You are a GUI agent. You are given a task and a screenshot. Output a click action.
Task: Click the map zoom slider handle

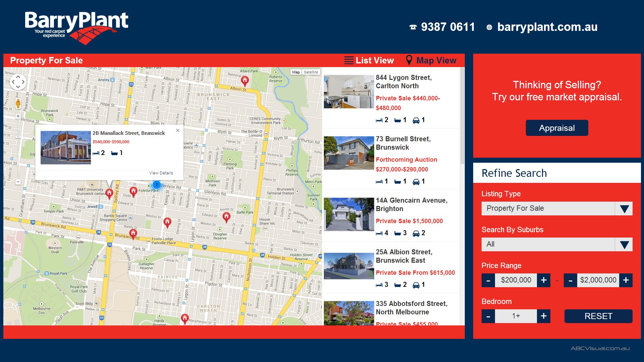click(x=18, y=137)
